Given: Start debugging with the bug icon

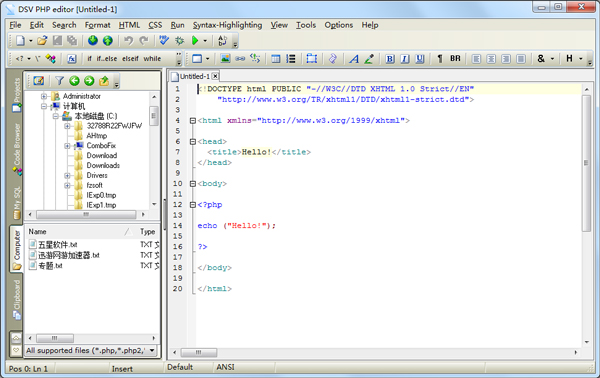Looking at the screenshot, I should 179,41.
